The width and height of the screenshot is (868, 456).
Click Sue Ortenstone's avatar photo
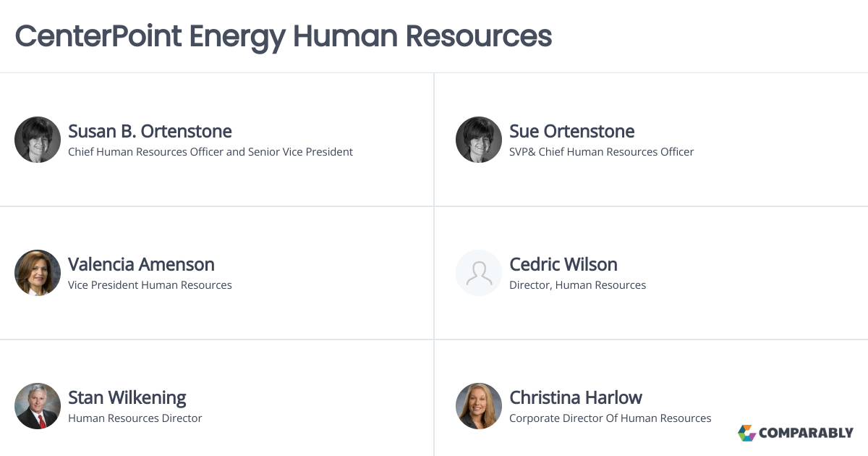coord(479,140)
